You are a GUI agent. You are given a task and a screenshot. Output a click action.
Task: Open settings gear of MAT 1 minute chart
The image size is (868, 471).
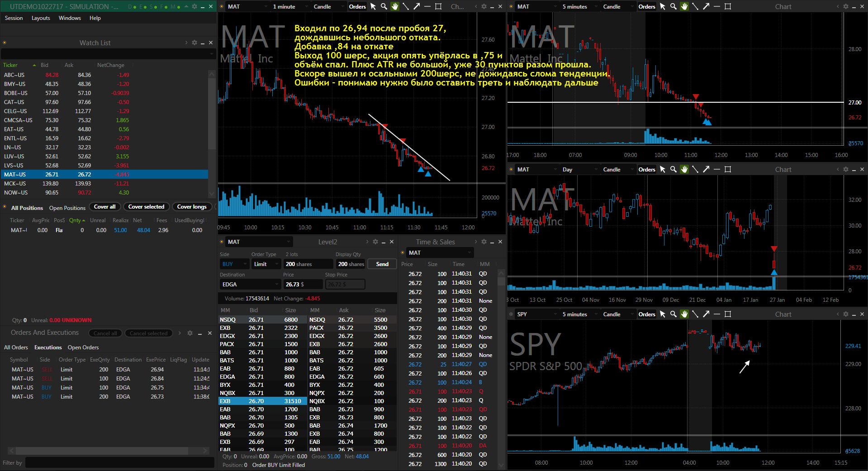[x=484, y=6]
